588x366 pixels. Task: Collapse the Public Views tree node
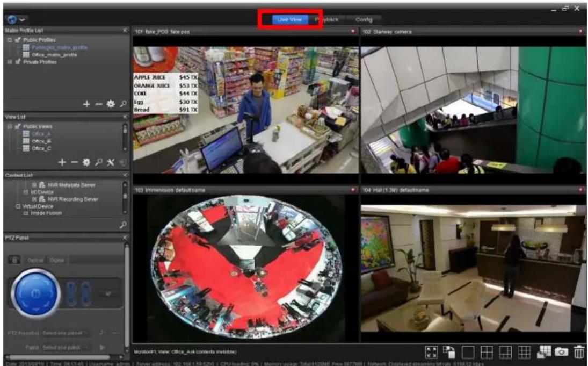click(x=10, y=126)
